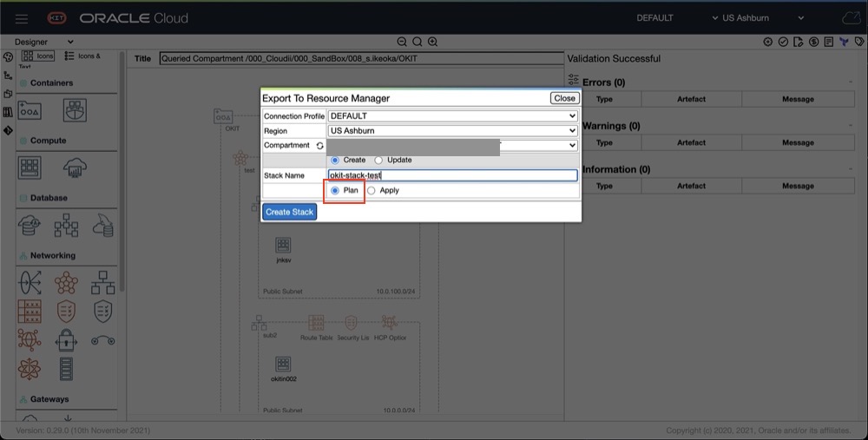This screenshot has height=440, width=868.
Task: Click the OKIT logo in header
Action: 56,18
